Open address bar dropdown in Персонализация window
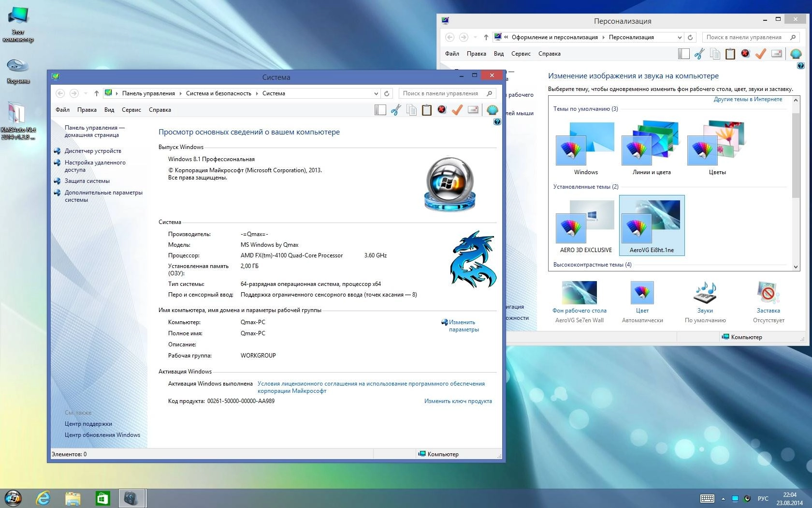The height and width of the screenshot is (508, 812). (680, 37)
